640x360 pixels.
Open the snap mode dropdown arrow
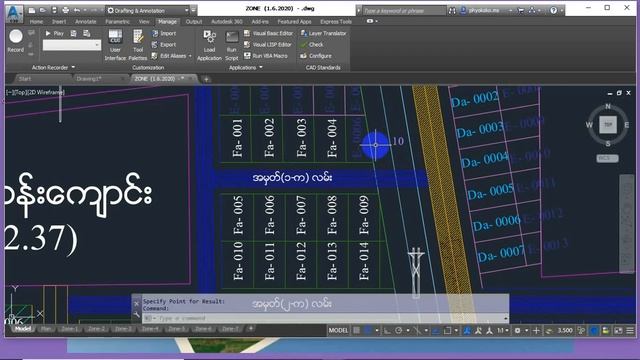click(x=377, y=330)
